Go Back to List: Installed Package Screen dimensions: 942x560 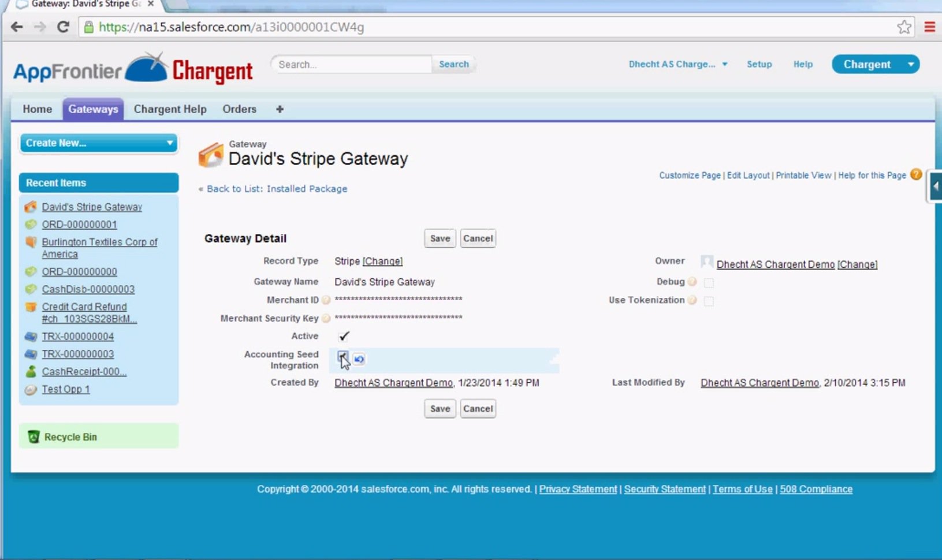coord(277,189)
